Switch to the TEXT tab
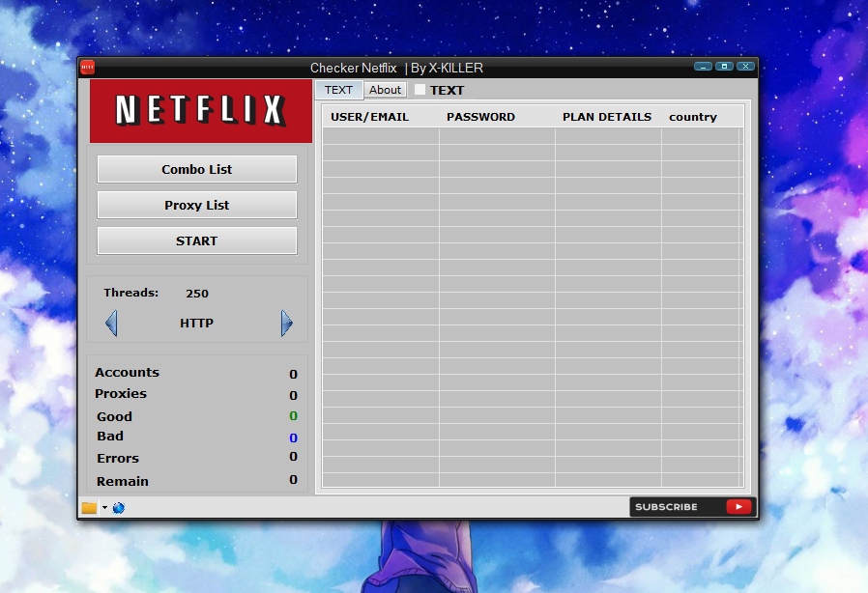 tap(338, 90)
